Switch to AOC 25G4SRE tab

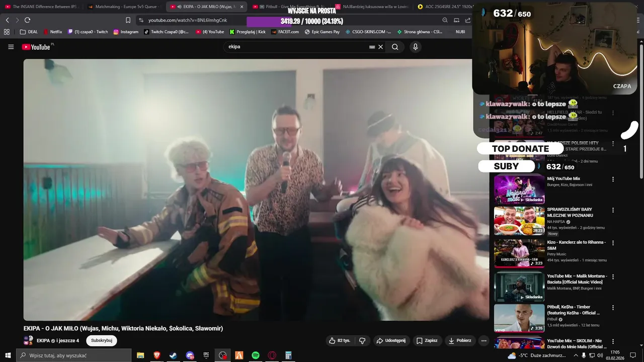(x=445, y=7)
